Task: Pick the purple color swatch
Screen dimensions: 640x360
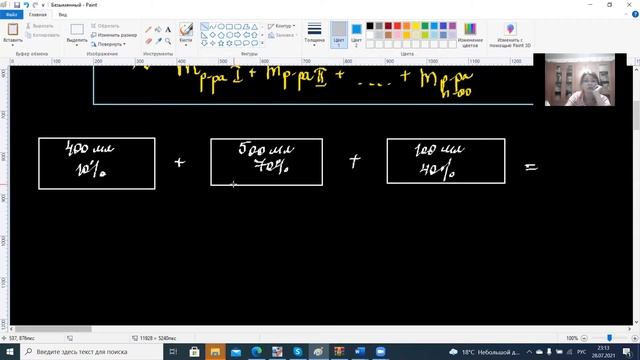Action: [x=452, y=26]
